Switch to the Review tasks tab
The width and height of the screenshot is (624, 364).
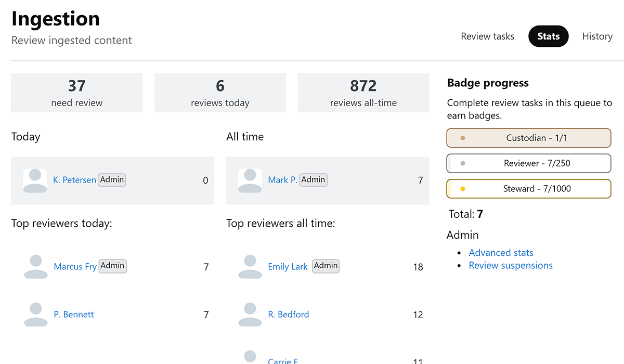point(487,36)
